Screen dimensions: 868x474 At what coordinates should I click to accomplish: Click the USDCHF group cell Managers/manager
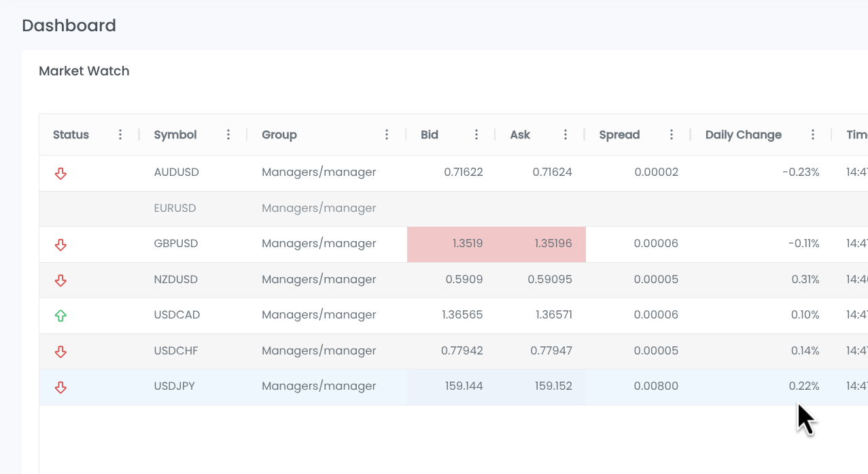pos(319,350)
